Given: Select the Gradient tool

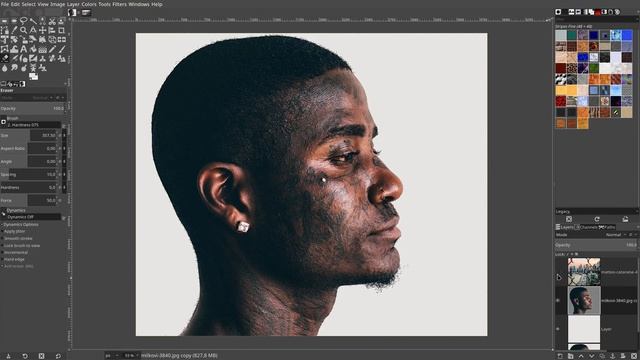Looking at the screenshot, I should pyautogui.click(x=42, y=49).
